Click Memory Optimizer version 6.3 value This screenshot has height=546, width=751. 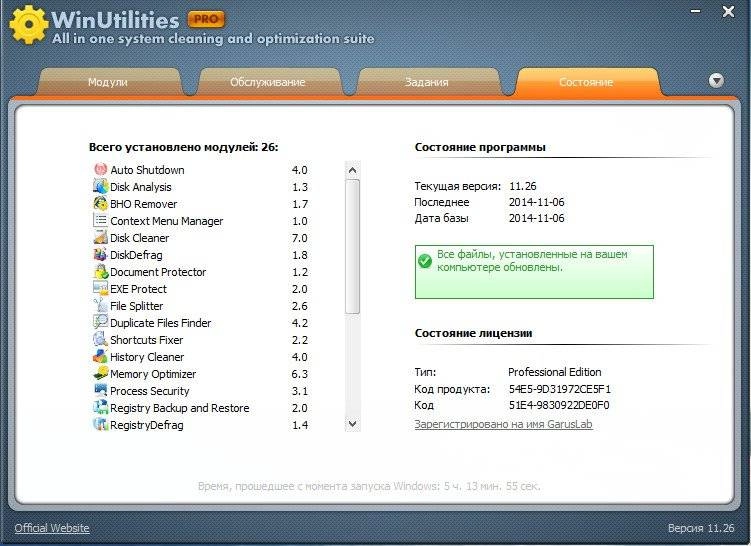coord(300,374)
